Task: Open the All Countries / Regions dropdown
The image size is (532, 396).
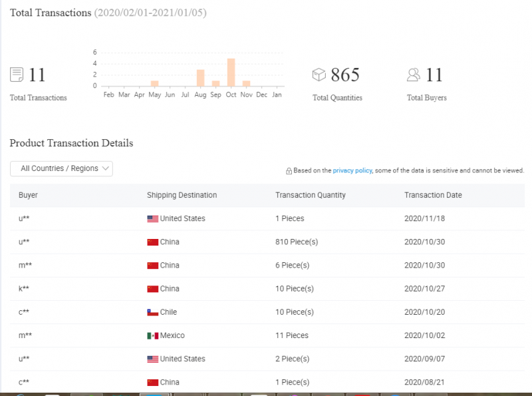Action: click(61, 168)
